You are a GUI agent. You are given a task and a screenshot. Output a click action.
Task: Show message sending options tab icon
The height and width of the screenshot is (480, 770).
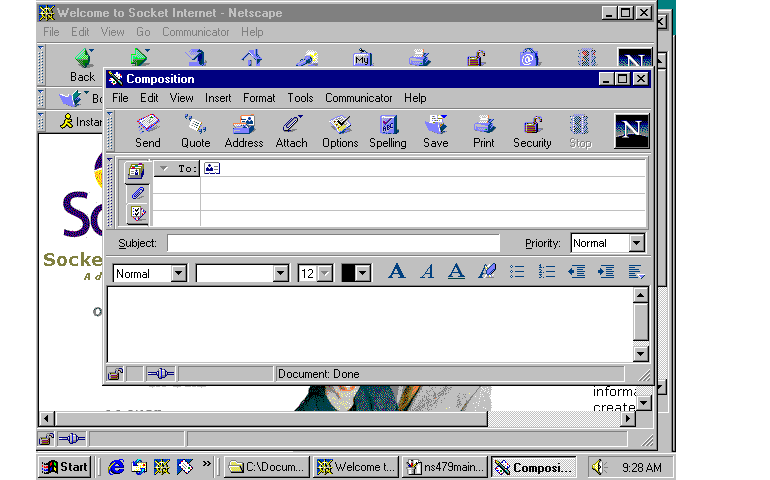137,213
